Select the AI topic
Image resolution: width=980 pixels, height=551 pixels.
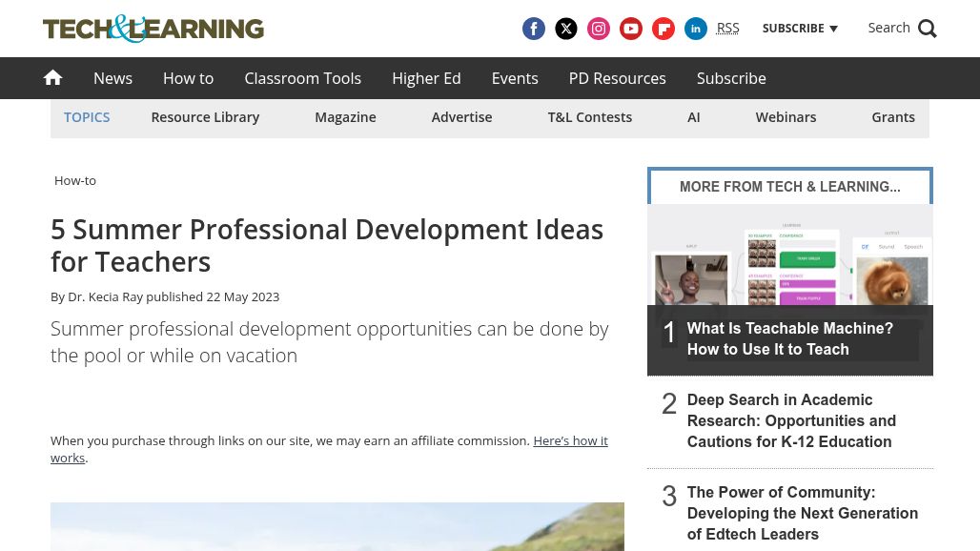pos(693,117)
